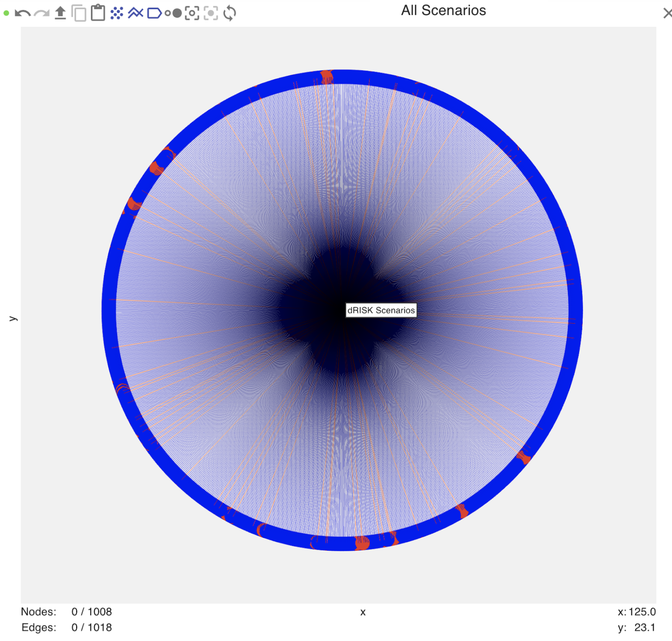Image resolution: width=672 pixels, height=641 pixels.
Task: Click the dRISK Scenarios center label
Action: pos(381,310)
